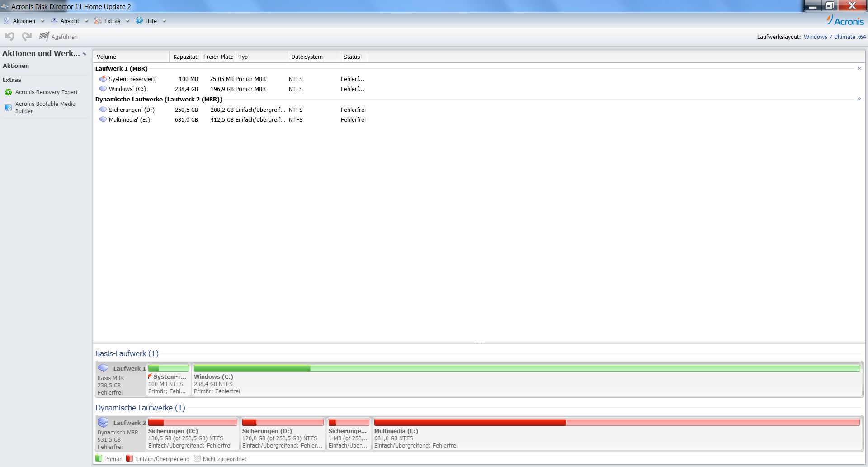Image resolution: width=868 pixels, height=467 pixels.
Task: Open the Hilfe dropdown arrow
Action: click(164, 21)
